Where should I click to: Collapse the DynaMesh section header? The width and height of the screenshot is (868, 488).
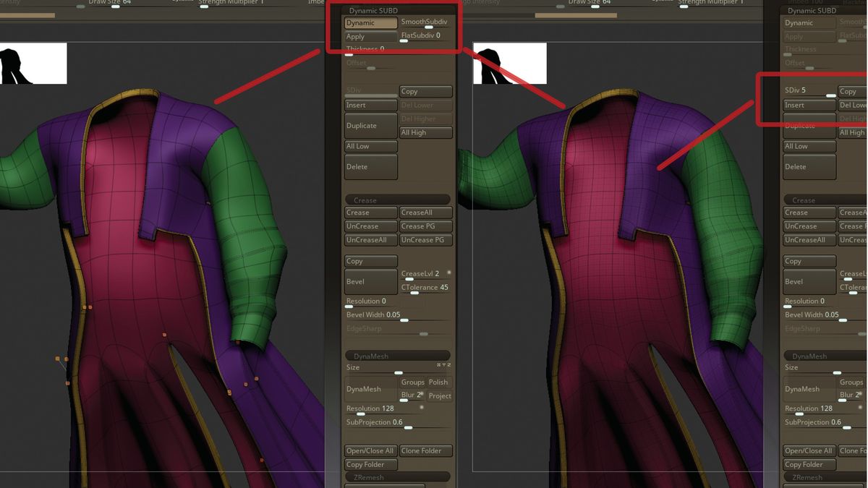click(x=398, y=355)
